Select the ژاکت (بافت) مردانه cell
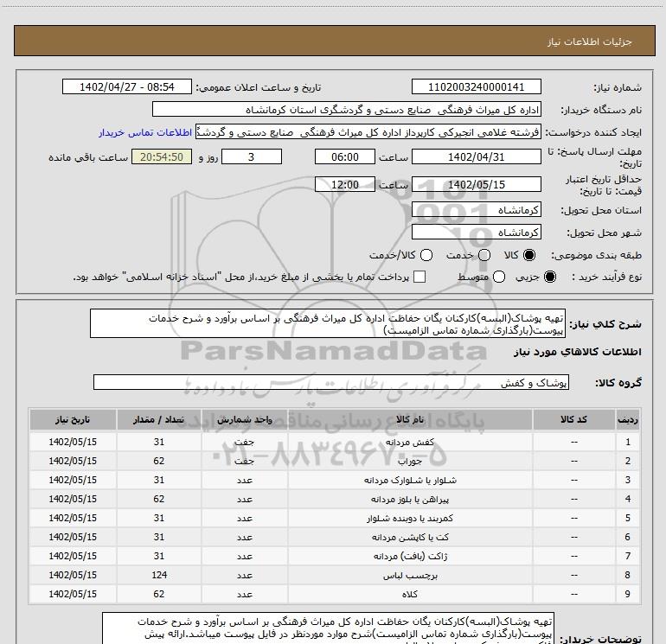666x644 pixels. pyautogui.click(x=410, y=556)
